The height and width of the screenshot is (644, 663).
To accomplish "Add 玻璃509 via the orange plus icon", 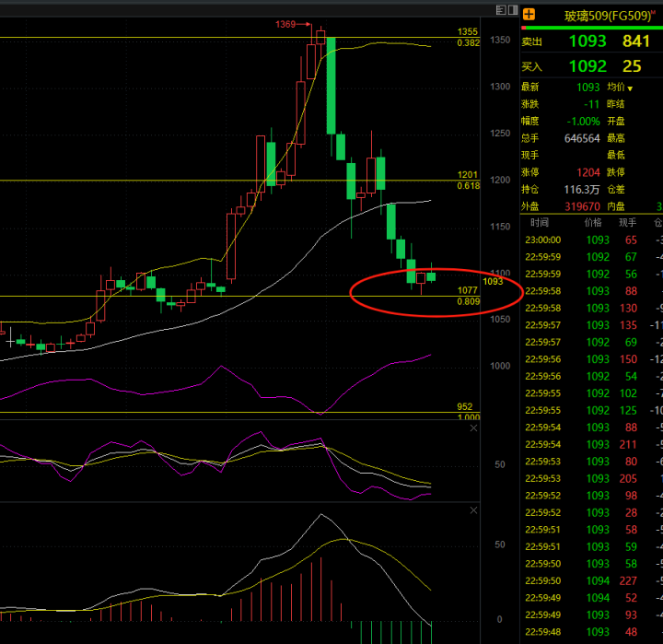I will (x=529, y=15).
